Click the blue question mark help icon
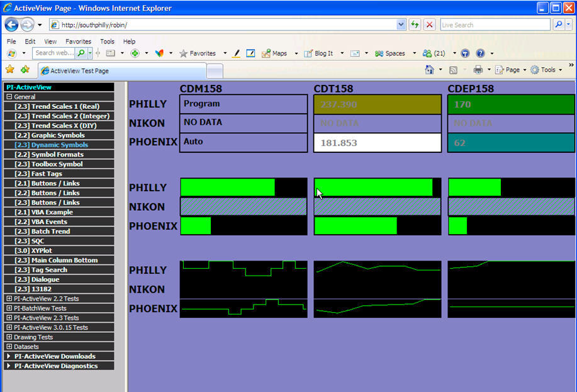This screenshot has width=577, height=392. [480, 53]
